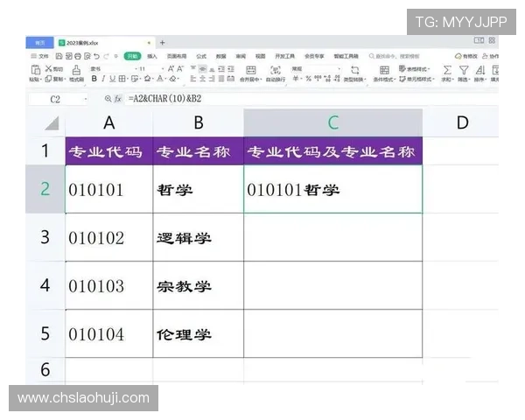Open the Cell style (单元格样式) dropdown

coord(416,79)
